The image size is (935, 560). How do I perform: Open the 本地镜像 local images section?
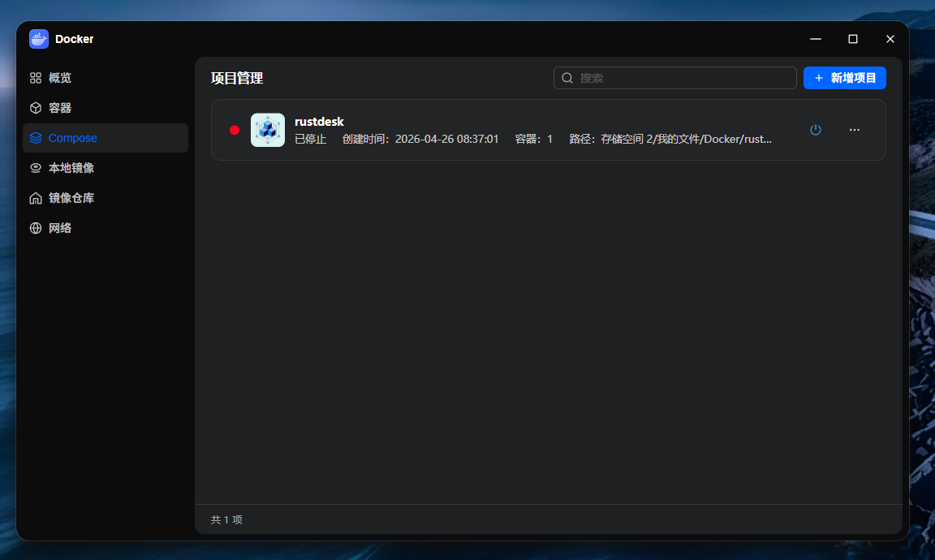pyautogui.click(x=105, y=168)
